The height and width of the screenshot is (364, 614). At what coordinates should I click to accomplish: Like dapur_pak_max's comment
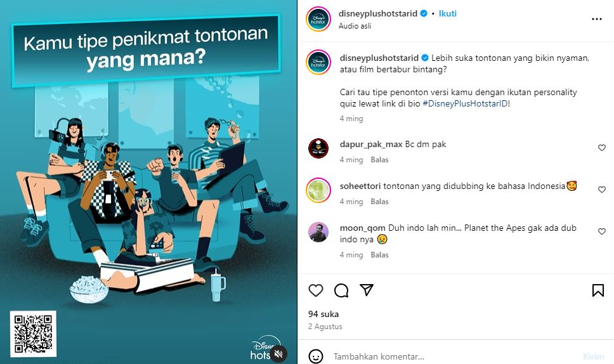[602, 148]
